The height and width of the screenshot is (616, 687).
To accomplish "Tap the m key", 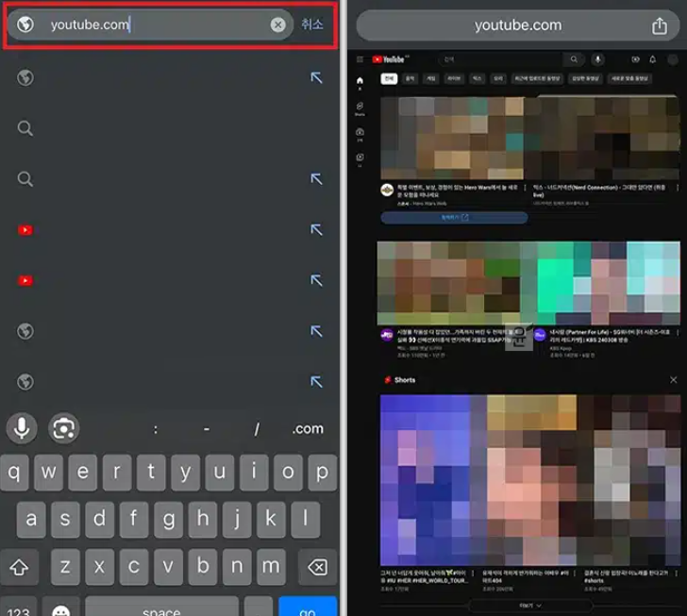I will click(271, 567).
